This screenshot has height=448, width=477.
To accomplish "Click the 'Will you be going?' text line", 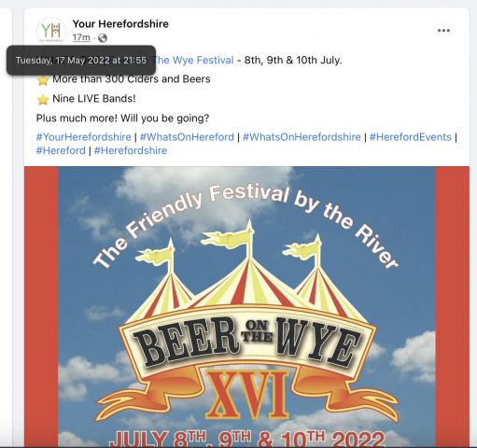I will 164,119.
